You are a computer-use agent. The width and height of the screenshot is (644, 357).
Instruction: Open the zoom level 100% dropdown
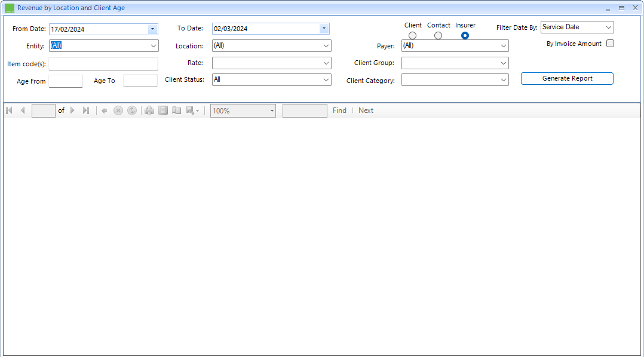272,110
